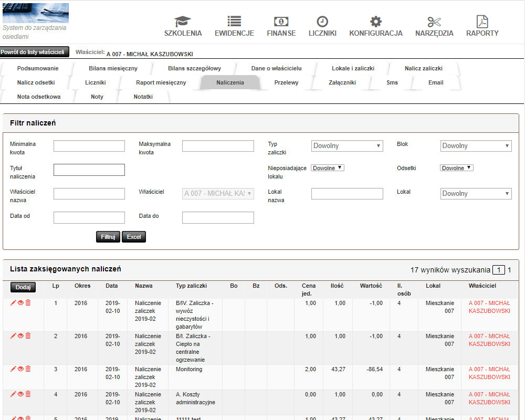Open the RAPORTY PDF icon
The height and width of the screenshot is (420, 525).
pos(482,22)
